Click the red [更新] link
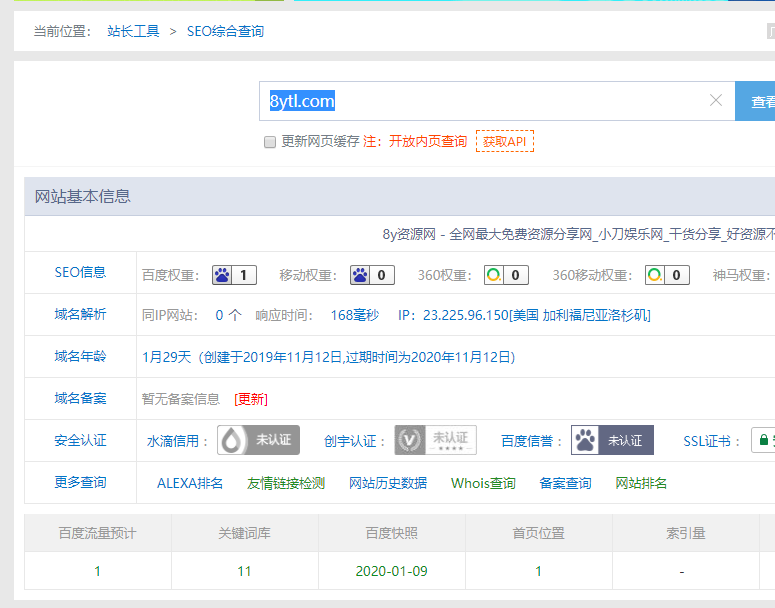775x608 pixels. pos(251,399)
